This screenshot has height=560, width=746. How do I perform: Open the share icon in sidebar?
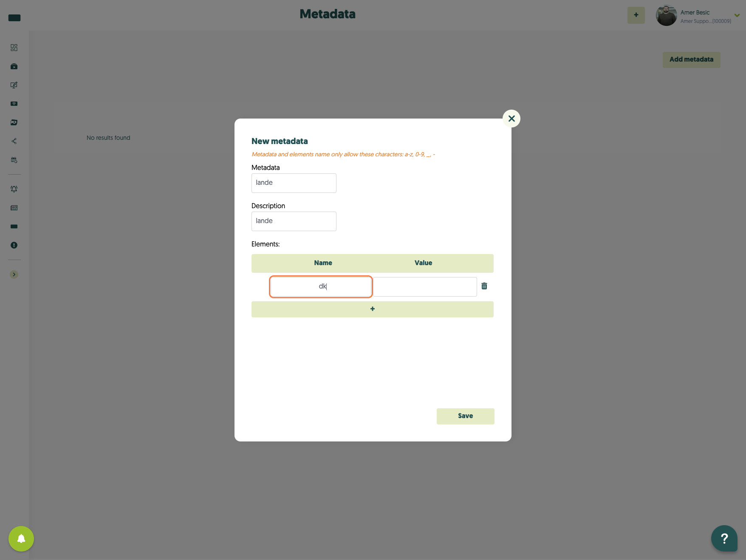pos(14,141)
